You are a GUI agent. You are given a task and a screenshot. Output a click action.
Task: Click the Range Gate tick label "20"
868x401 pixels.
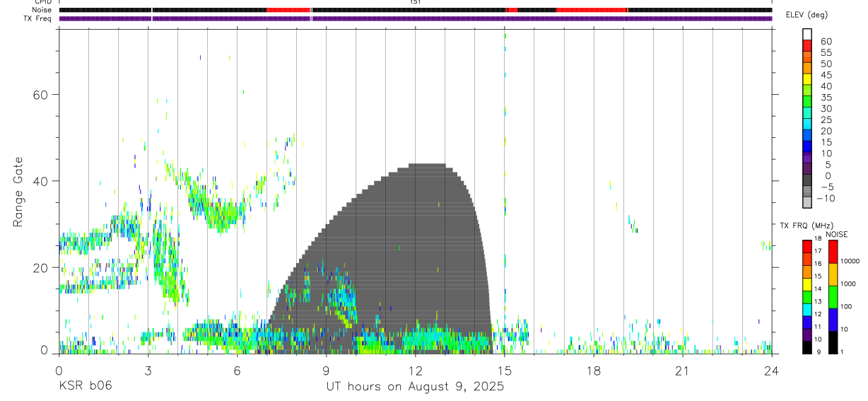pos(41,267)
